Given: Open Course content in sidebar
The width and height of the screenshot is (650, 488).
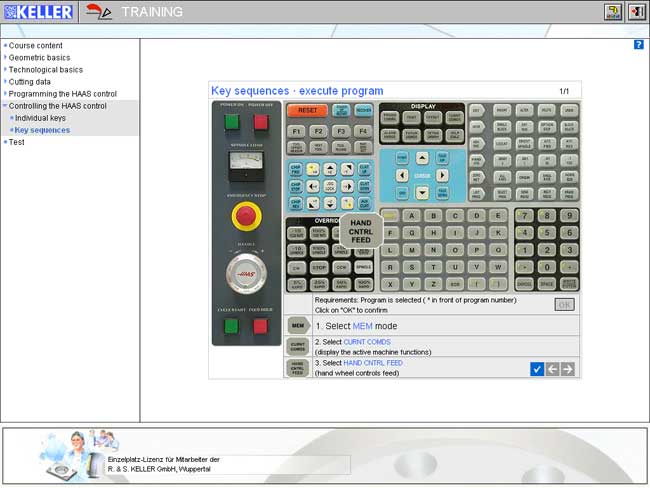Looking at the screenshot, I should 36,46.
